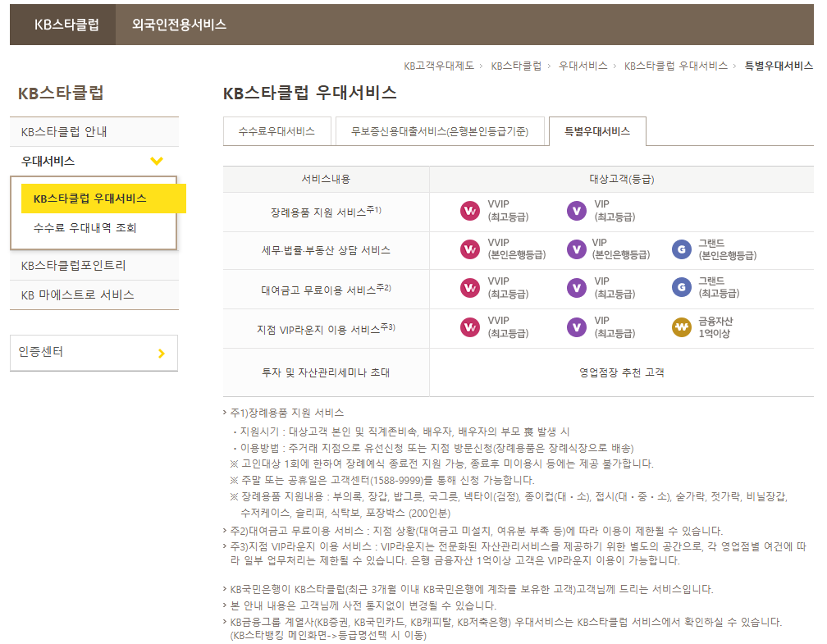Click VIP badge icon in 대여금고 무료이용 row
This screenshot has width=827, height=644.
(x=577, y=287)
